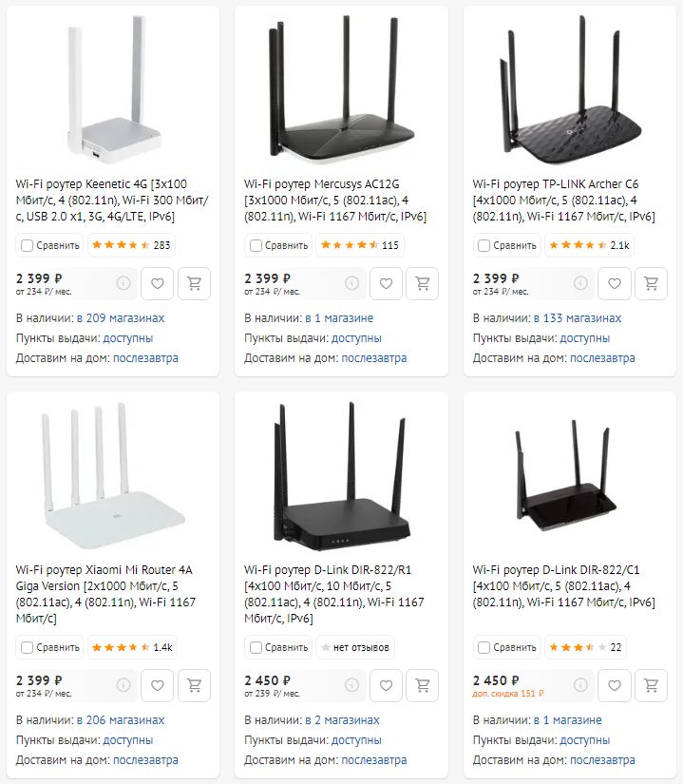Screen dimensions: 683x784
Task: Add D-Link DIR-822/R1 to cart
Action: [423, 685]
